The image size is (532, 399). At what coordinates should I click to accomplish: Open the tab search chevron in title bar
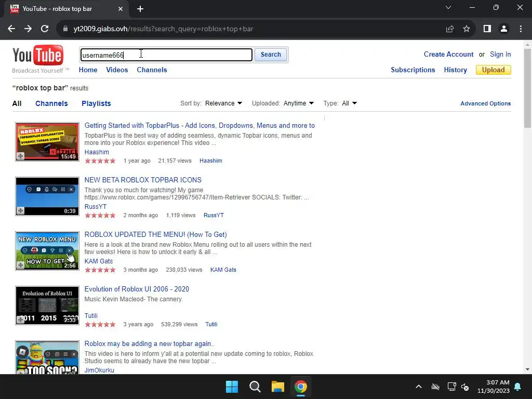pos(448,7)
